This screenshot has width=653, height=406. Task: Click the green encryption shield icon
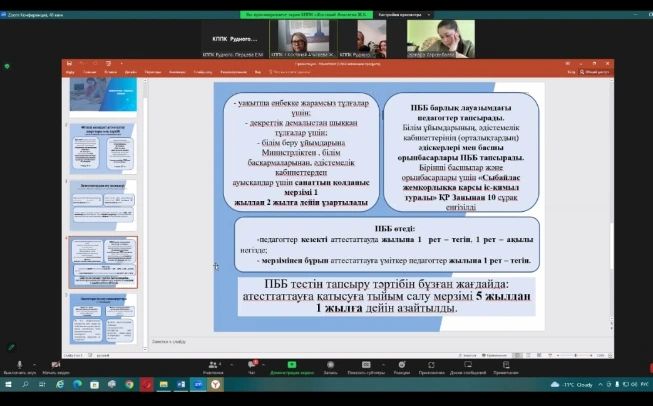point(7,66)
